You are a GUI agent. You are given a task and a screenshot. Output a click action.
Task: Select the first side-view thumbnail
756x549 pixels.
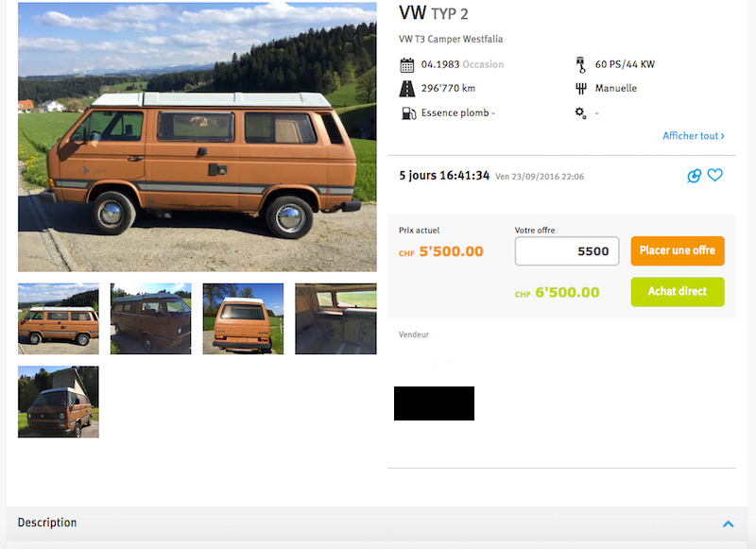(x=59, y=318)
